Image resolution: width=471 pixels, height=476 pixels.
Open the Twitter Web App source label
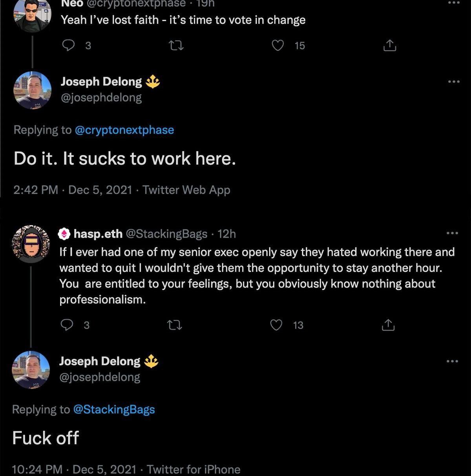pos(186,190)
